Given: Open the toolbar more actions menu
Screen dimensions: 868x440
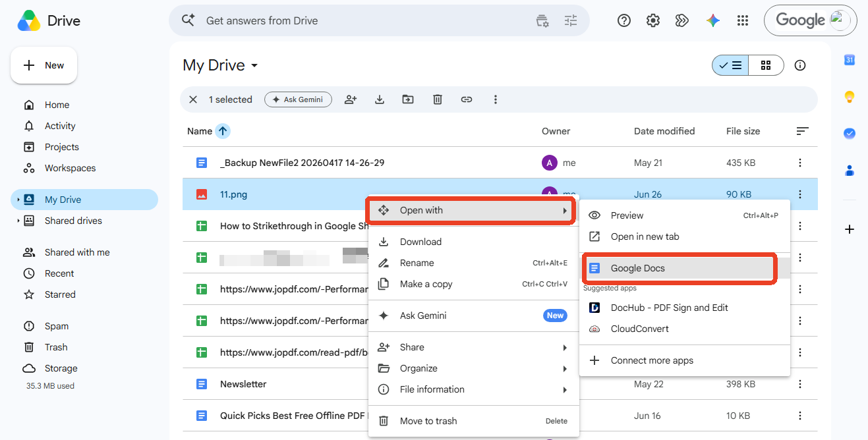Looking at the screenshot, I should pyautogui.click(x=496, y=99).
